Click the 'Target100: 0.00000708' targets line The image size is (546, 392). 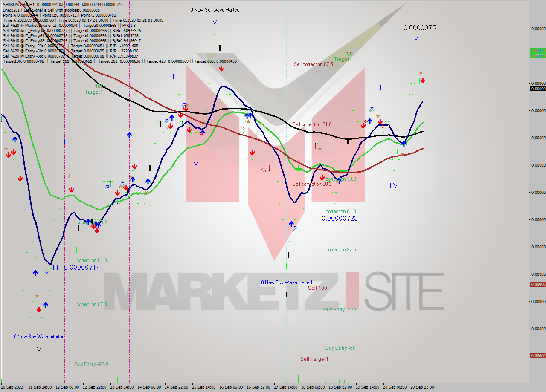coord(120,61)
